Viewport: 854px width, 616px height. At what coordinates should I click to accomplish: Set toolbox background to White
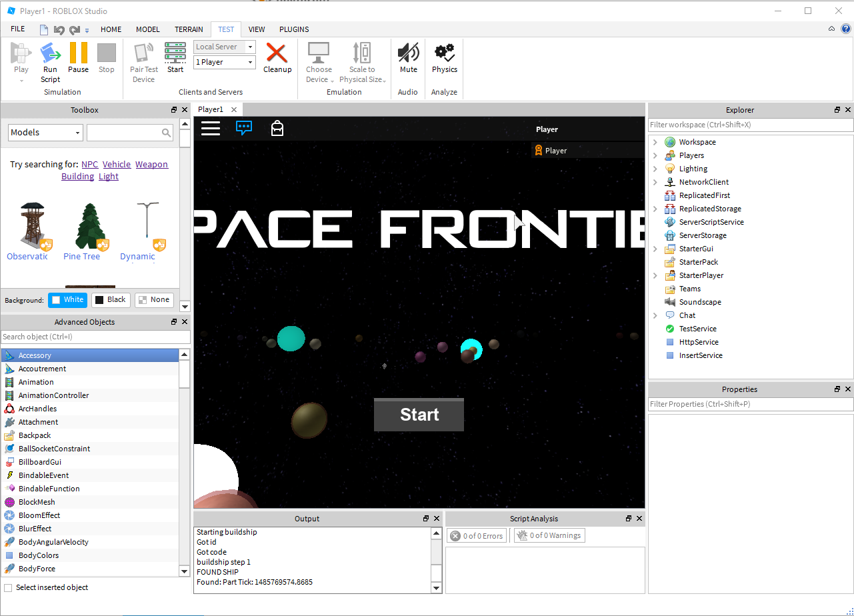(67, 300)
